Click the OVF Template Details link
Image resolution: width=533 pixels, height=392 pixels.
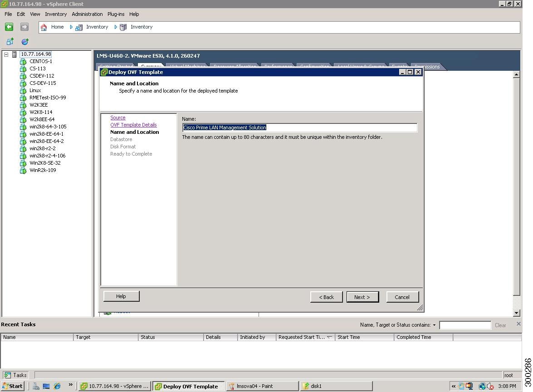[x=133, y=125]
